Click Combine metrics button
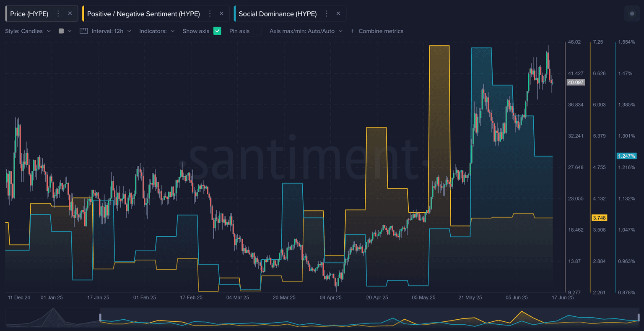The height and width of the screenshot is (331, 644). point(377,31)
